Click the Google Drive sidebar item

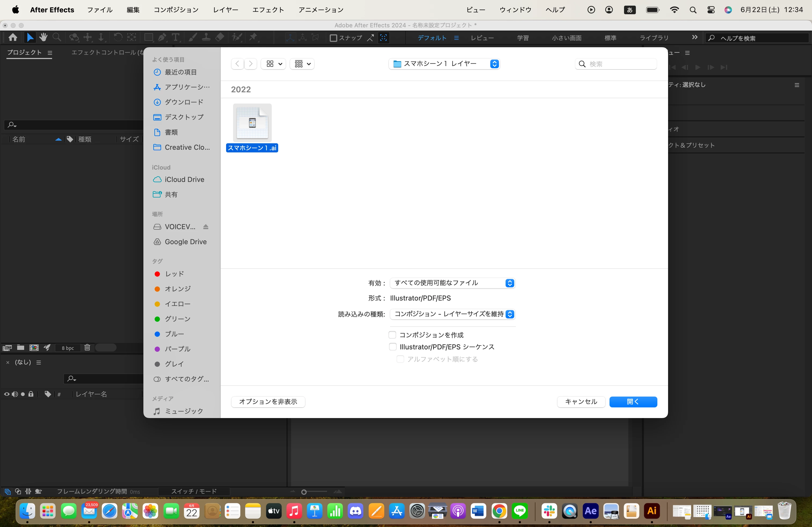click(x=185, y=242)
